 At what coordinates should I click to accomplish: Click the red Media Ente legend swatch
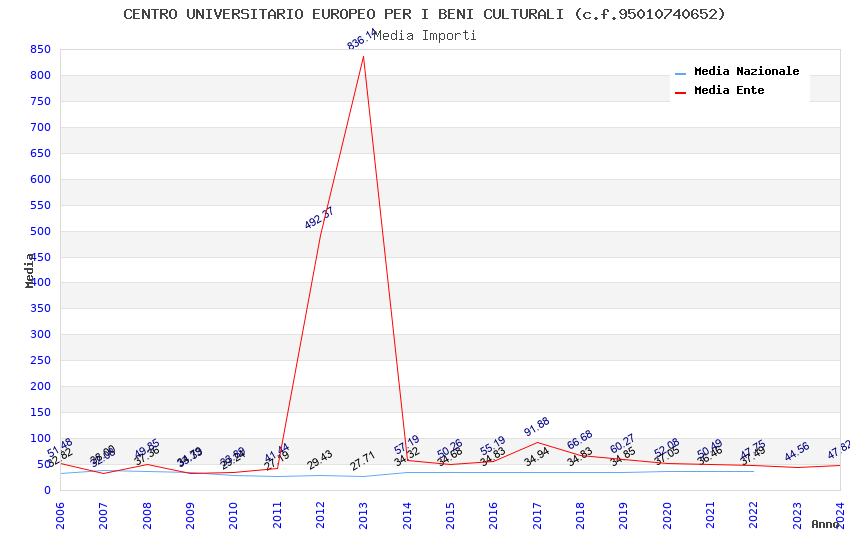[x=680, y=93]
